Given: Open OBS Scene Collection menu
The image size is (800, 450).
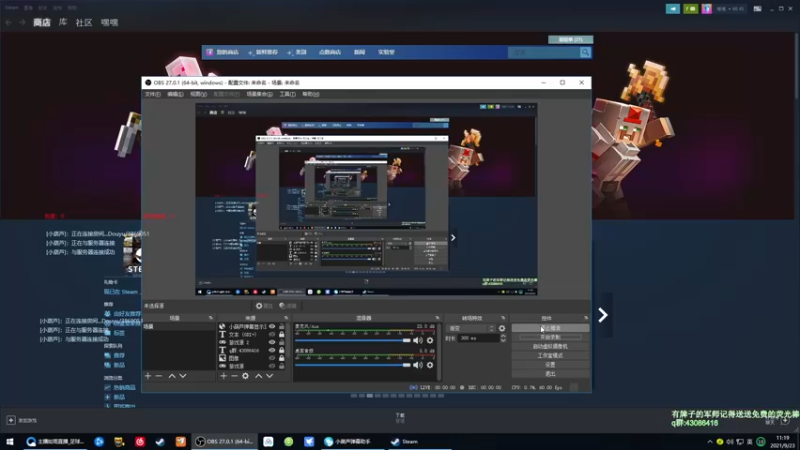Looking at the screenshot, I should click(x=259, y=94).
